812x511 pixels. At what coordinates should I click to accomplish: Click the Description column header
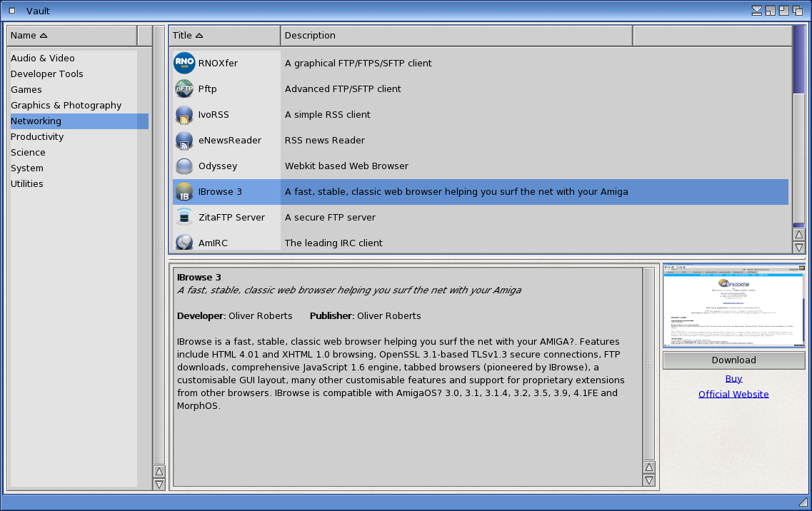click(x=456, y=36)
